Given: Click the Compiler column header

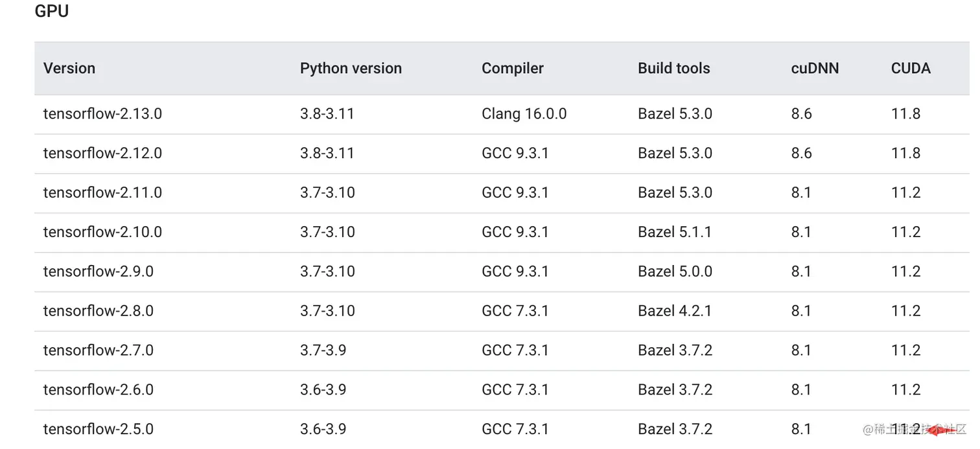Looking at the screenshot, I should click(512, 68).
